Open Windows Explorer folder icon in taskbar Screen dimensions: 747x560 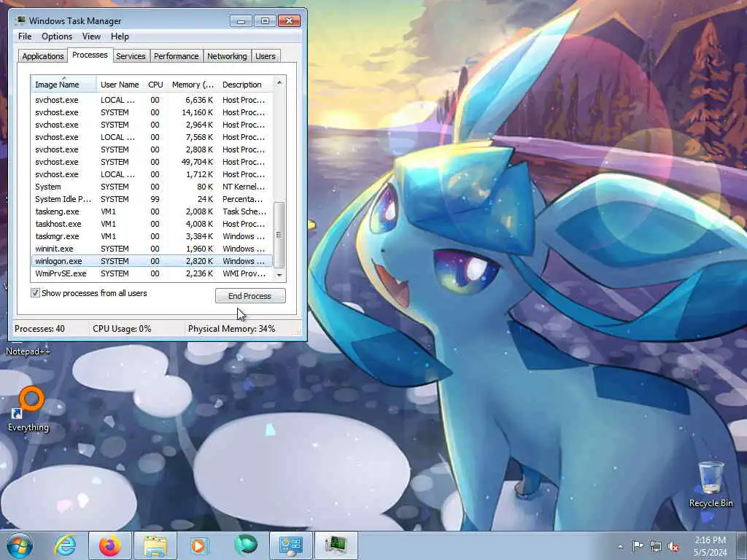click(155, 545)
